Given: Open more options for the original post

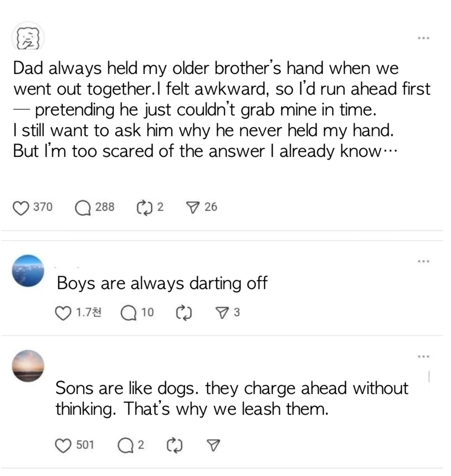Looking at the screenshot, I should pos(424,38).
